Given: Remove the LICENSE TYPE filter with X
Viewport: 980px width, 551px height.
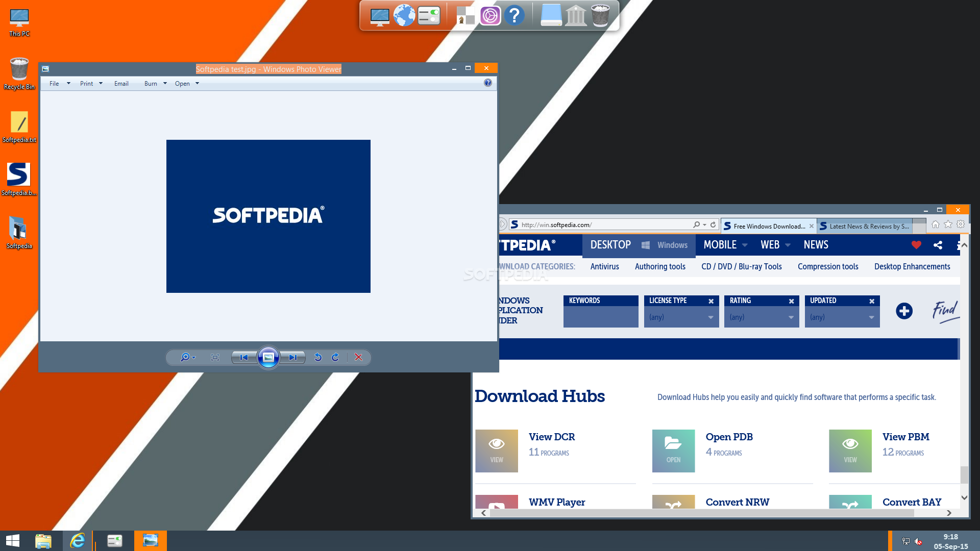Looking at the screenshot, I should tap(711, 301).
